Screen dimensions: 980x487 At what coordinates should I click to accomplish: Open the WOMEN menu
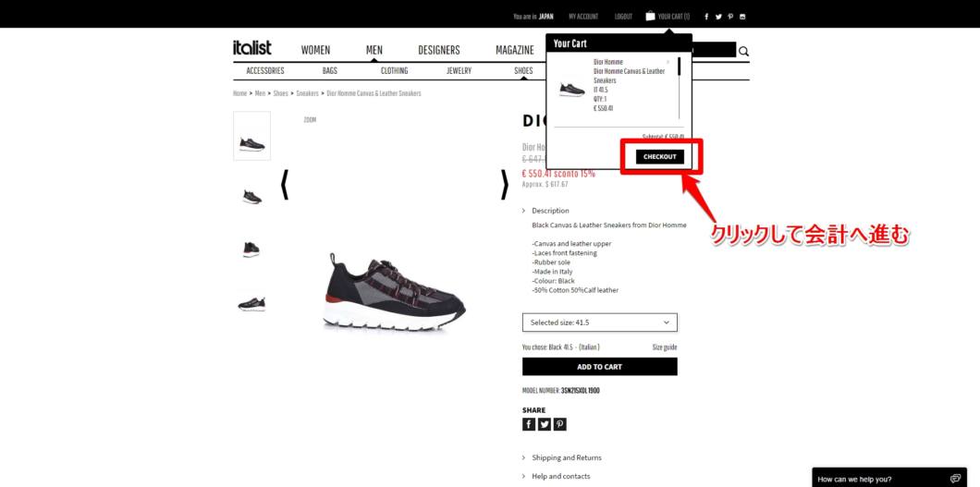pyautogui.click(x=315, y=51)
